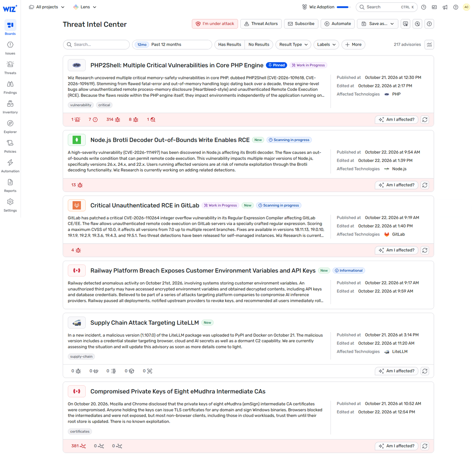The height and width of the screenshot is (455, 476).
Task: Open the recent history clock icon
Action: 424,7
